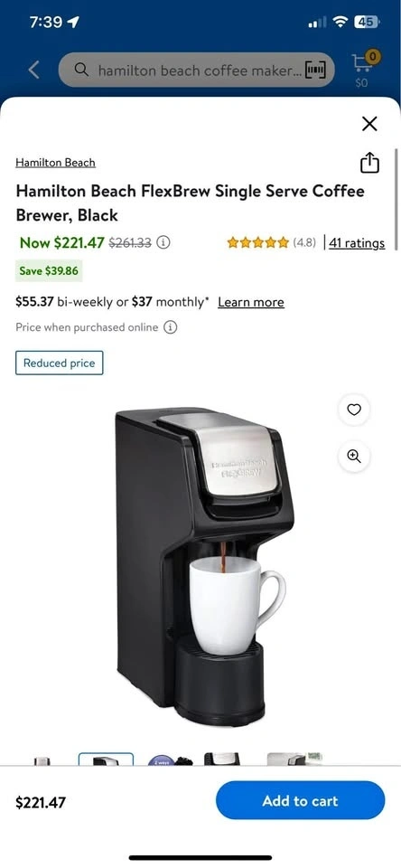Select the highlighted second product thumbnail
The image size is (401, 868).
107,759
